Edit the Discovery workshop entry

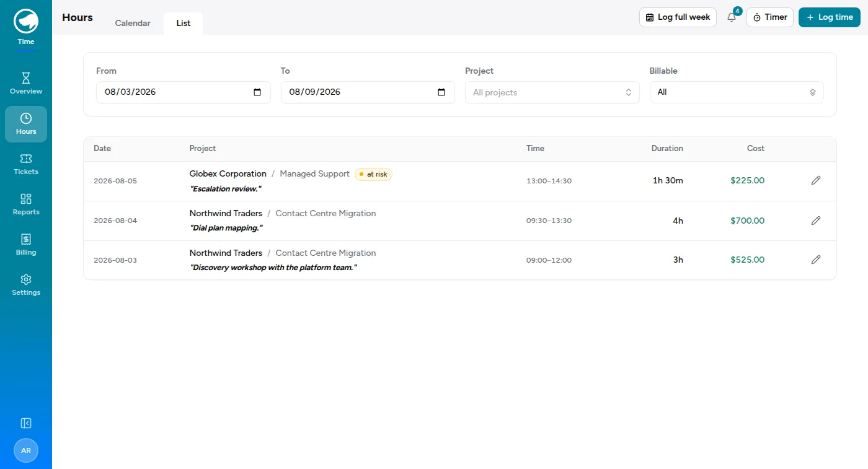click(x=816, y=260)
